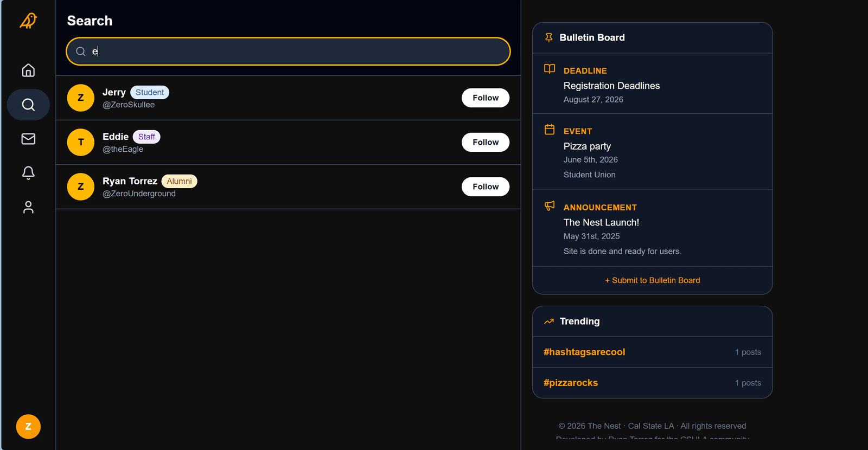The image size is (868, 450).
Task: Click the book icon for Deadline
Action: click(550, 69)
